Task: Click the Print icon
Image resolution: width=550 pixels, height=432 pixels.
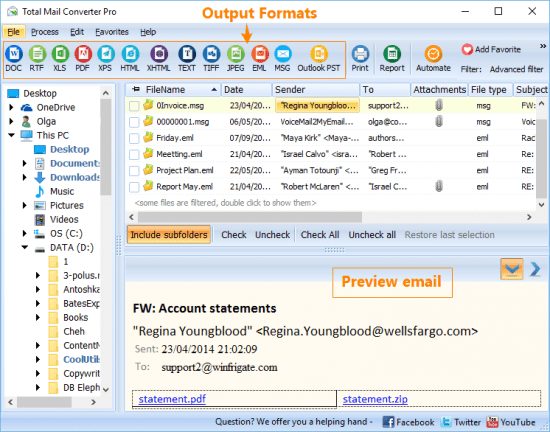Action: tap(360, 54)
